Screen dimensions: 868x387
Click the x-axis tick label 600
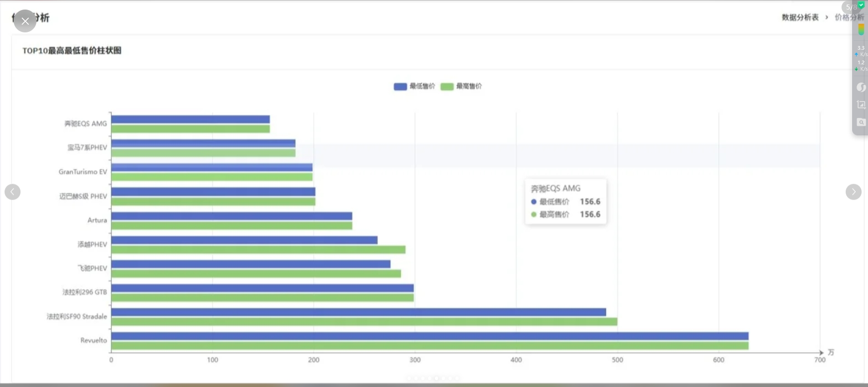pyautogui.click(x=718, y=360)
